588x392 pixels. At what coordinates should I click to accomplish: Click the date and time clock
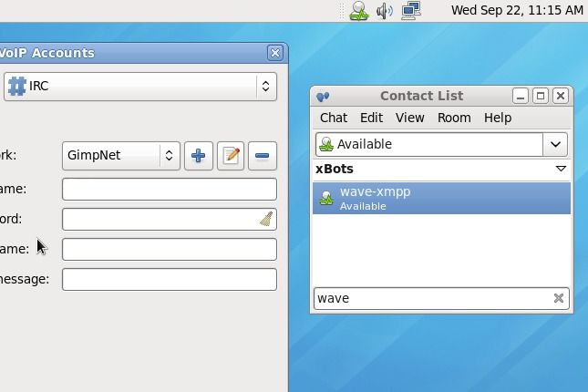point(517,11)
